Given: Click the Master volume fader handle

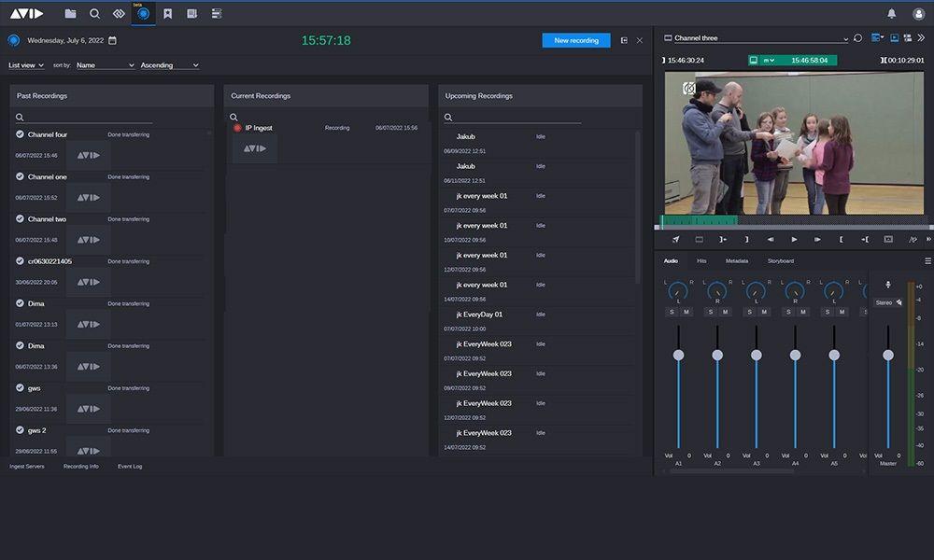Looking at the screenshot, I should 888,355.
